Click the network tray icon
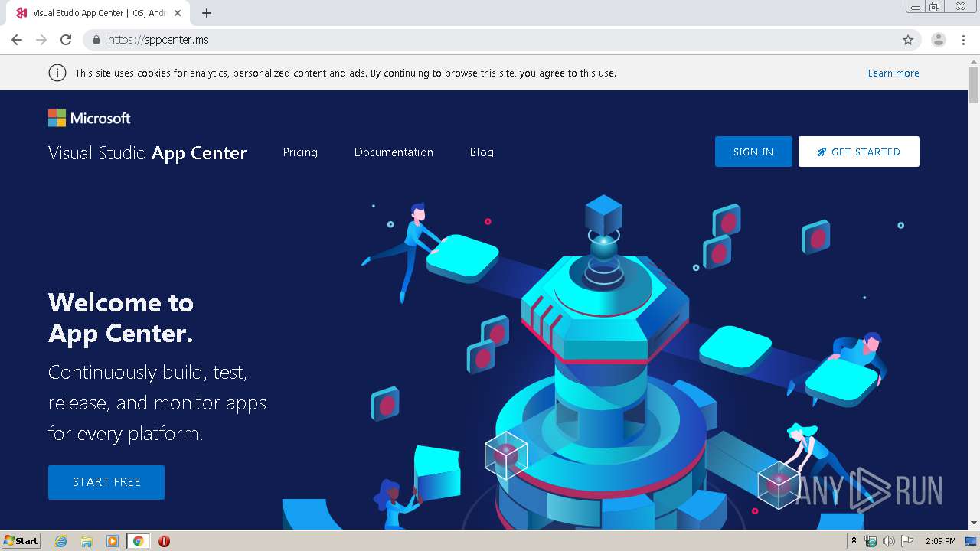Screen dimensions: 980x551 click(871, 541)
